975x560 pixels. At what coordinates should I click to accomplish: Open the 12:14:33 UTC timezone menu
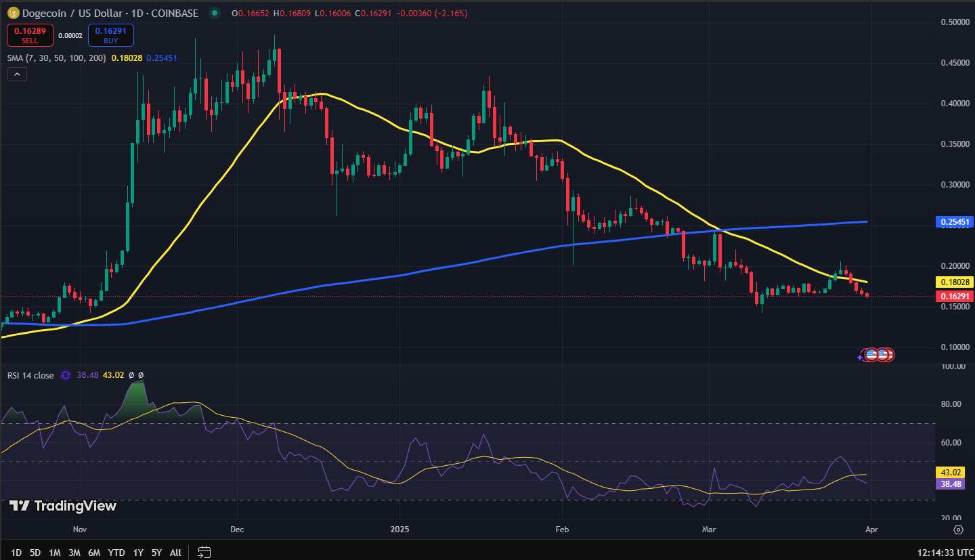(947, 553)
